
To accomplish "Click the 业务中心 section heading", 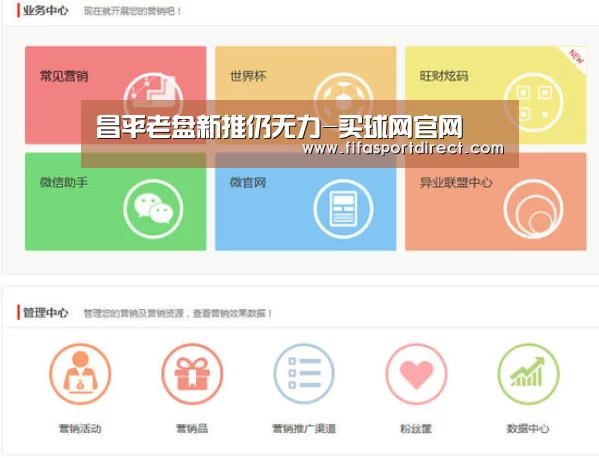I will 45,11.
